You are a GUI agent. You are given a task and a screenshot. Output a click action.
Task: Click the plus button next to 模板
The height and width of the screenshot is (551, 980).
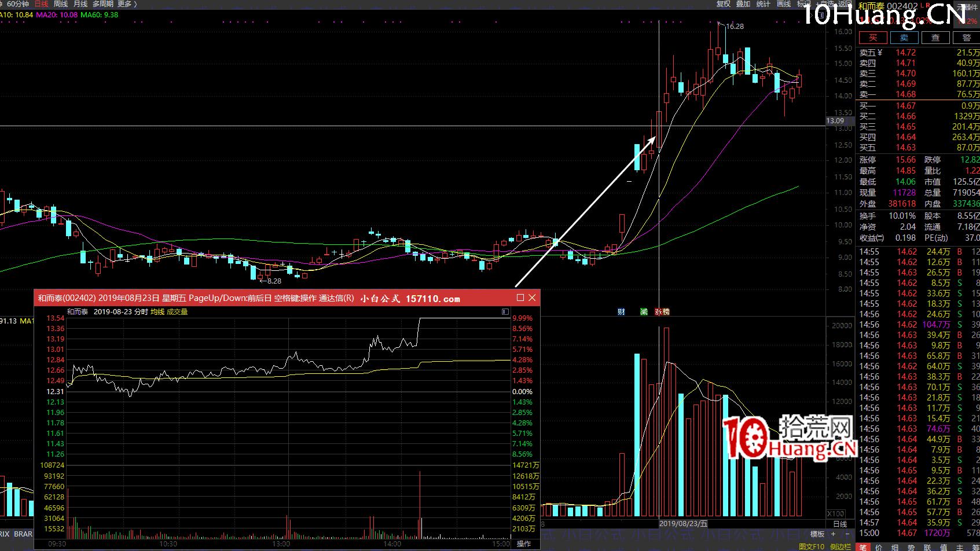click(x=834, y=534)
